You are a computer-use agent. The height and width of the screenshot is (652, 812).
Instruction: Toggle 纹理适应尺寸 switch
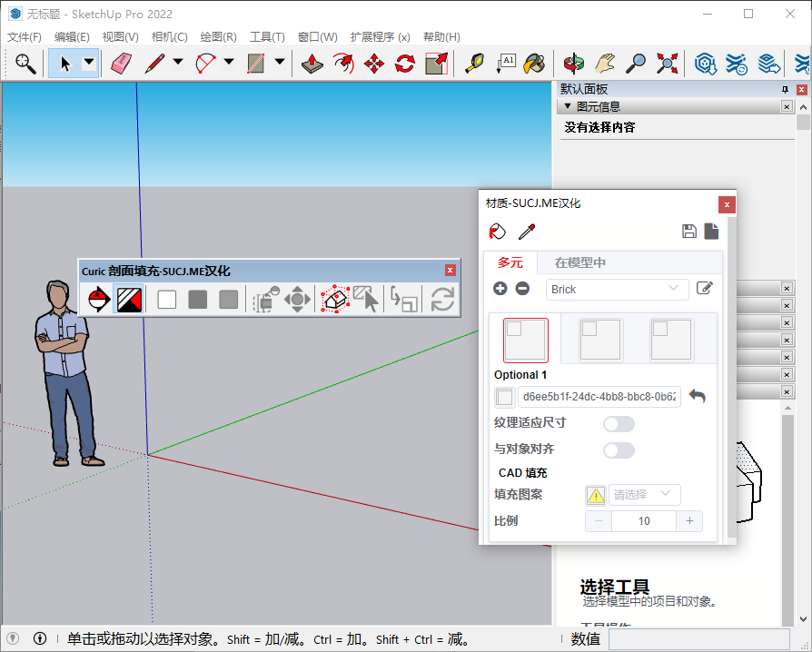click(619, 424)
